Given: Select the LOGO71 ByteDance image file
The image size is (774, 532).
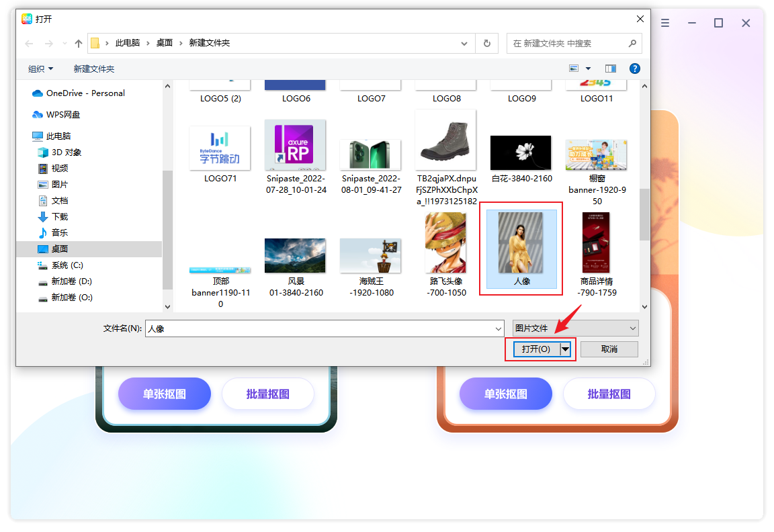Looking at the screenshot, I should 220,154.
